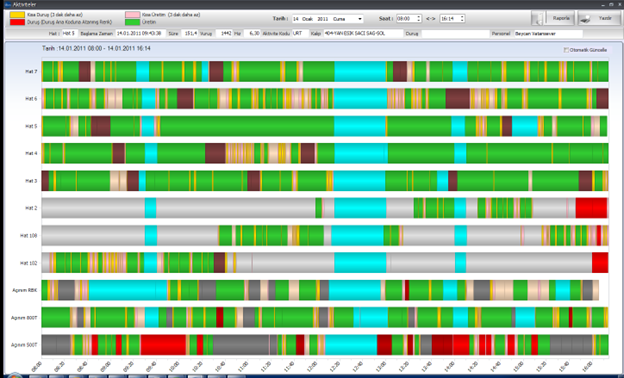The image size is (624, 378).
Task: Click the large red segment on Agrem 500T
Action: (163, 345)
